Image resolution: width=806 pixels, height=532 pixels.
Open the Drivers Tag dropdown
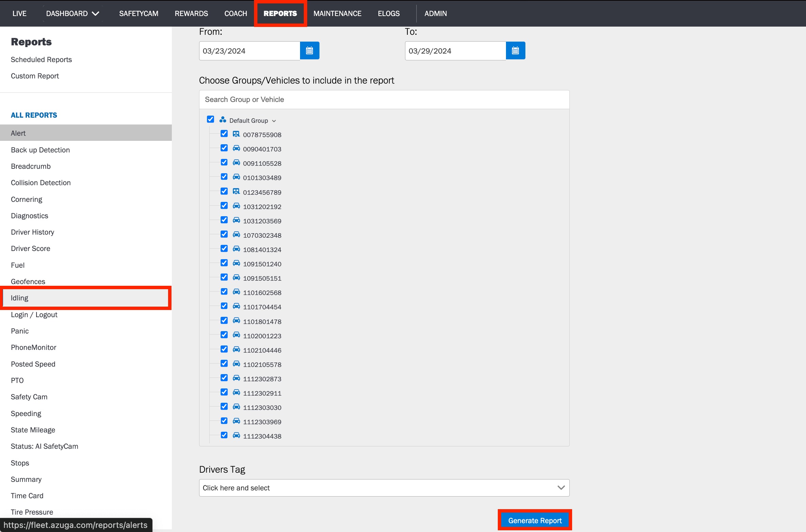384,488
